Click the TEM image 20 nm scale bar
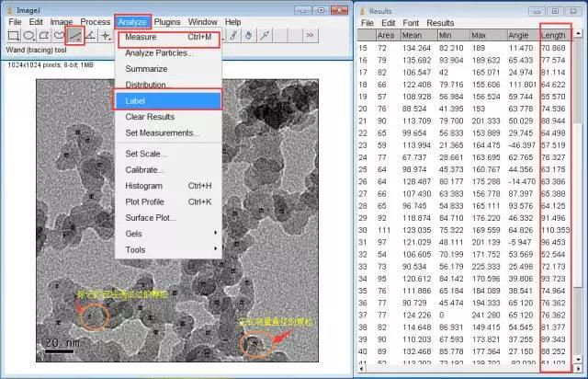This screenshot has height=379, width=588. pyautogui.click(x=59, y=350)
